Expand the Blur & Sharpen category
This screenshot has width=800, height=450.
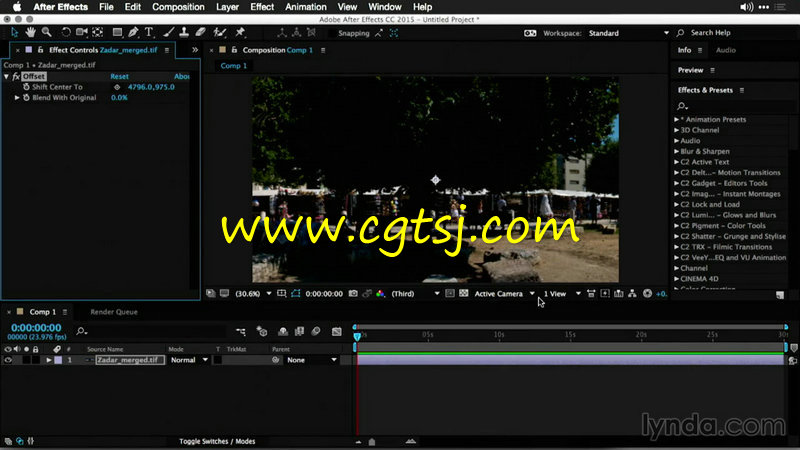coord(677,152)
